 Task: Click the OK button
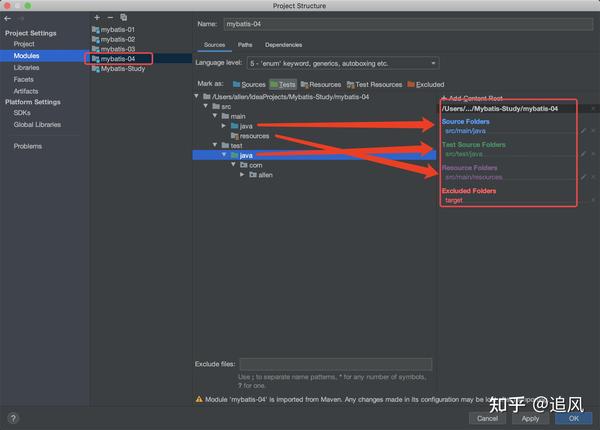click(x=573, y=418)
